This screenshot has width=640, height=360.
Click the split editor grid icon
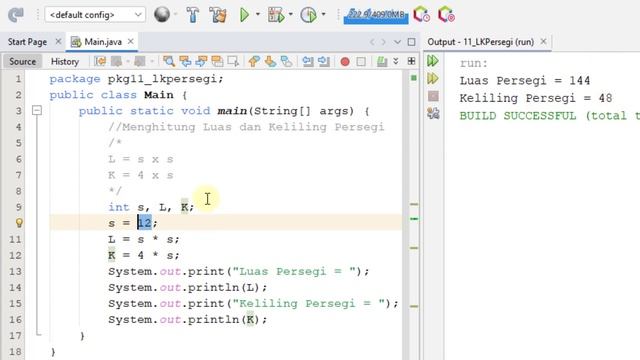[411, 61]
